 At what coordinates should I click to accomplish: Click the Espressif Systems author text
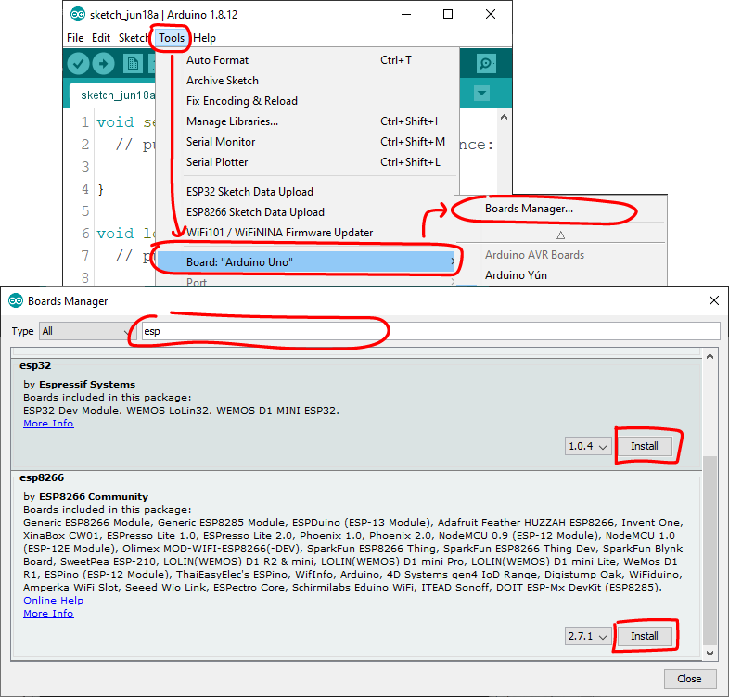click(87, 385)
